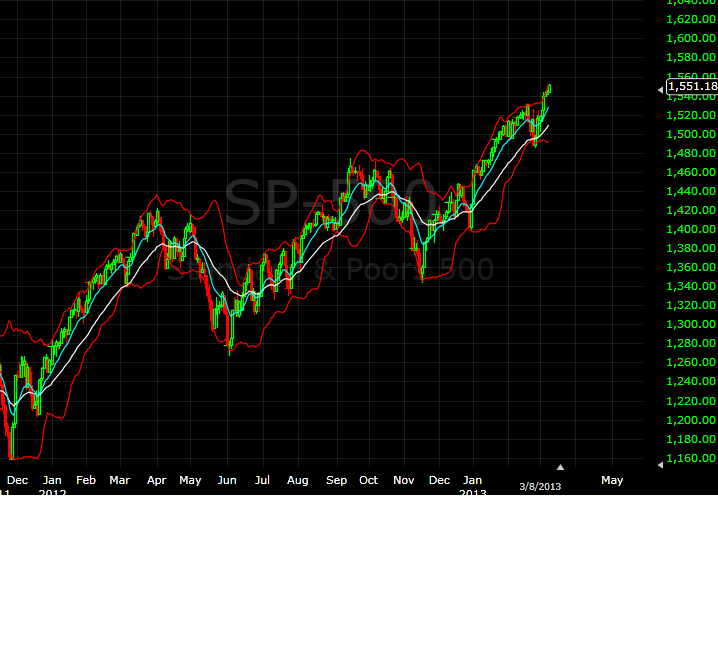
Task: Click the 1,400.00 price axis label
Action: tap(691, 229)
